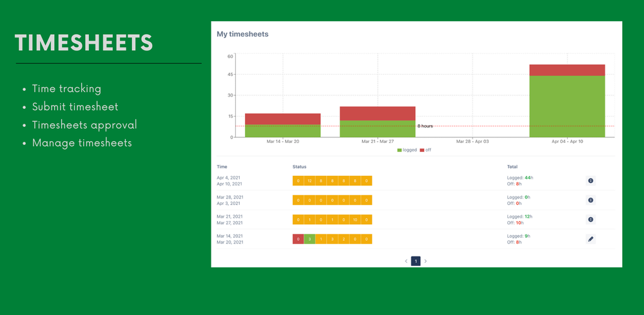Select red off segment for Apr 04 - Apr 10

[567, 70]
